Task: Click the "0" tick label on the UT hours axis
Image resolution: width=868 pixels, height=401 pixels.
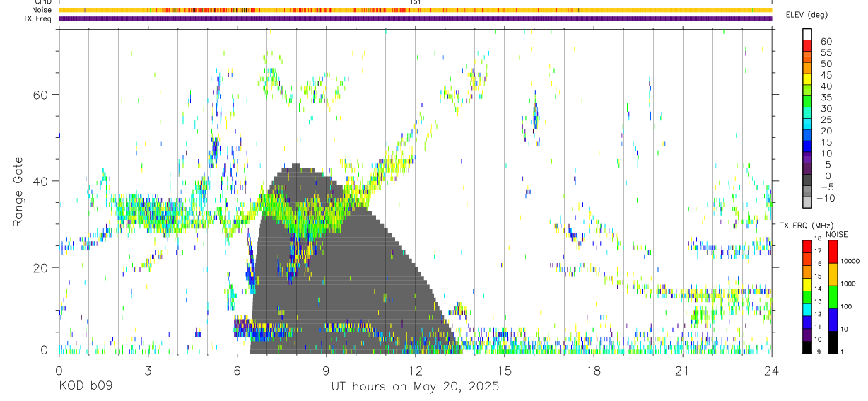Action: [x=59, y=370]
